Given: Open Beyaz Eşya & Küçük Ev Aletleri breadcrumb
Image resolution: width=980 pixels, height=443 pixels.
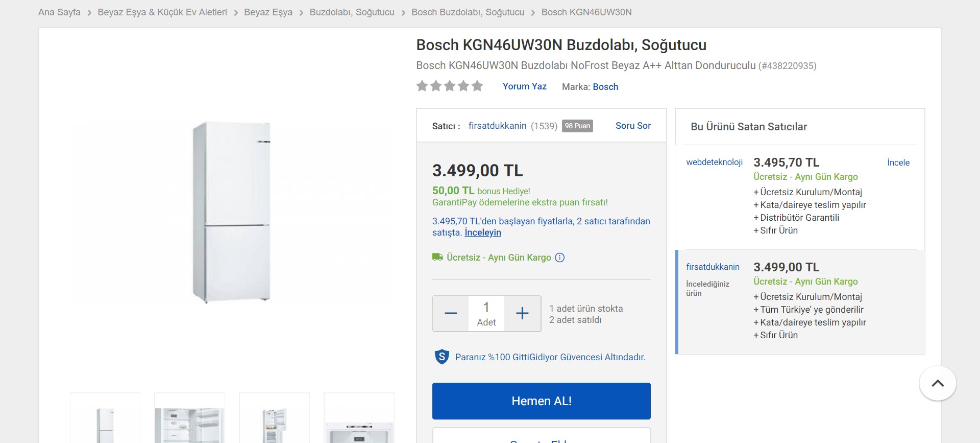Looking at the screenshot, I should [162, 12].
